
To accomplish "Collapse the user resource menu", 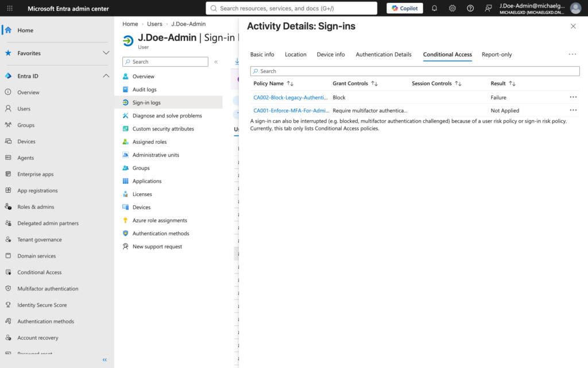I will point(216,62).
